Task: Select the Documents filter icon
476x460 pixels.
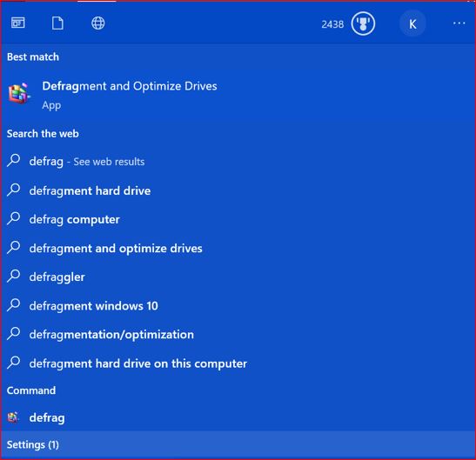Action: [x=57, y=23]
